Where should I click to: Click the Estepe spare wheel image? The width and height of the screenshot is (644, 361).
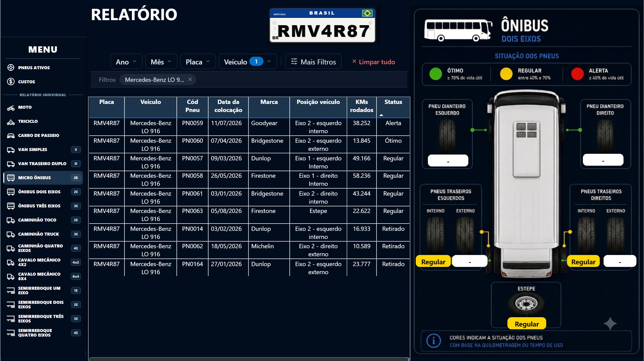pyautogui.click(x=527, y=304)
